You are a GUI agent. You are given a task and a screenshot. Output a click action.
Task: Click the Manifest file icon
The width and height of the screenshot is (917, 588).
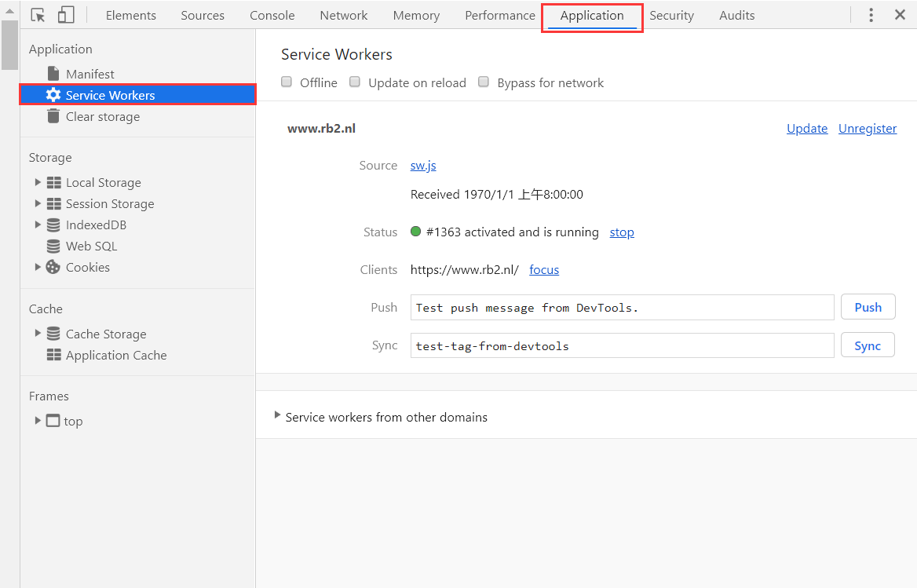pos(53,74)
